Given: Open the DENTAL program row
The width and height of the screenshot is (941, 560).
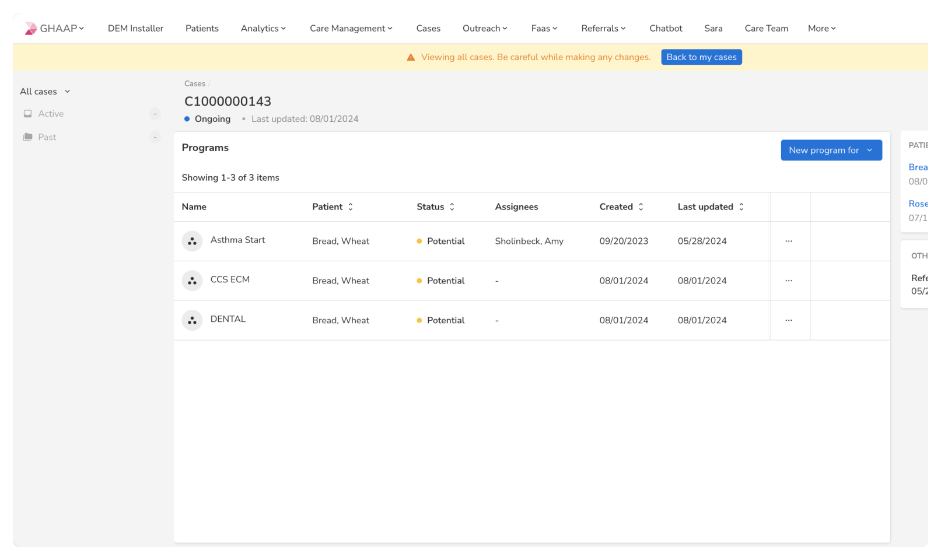Looking at the screenshot, I should pos(532,320).
